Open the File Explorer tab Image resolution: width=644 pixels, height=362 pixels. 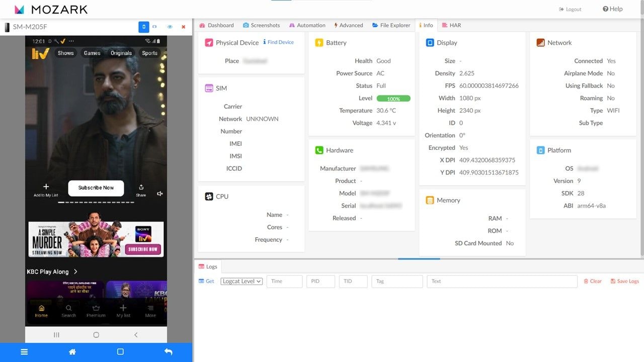coord(391,25)
